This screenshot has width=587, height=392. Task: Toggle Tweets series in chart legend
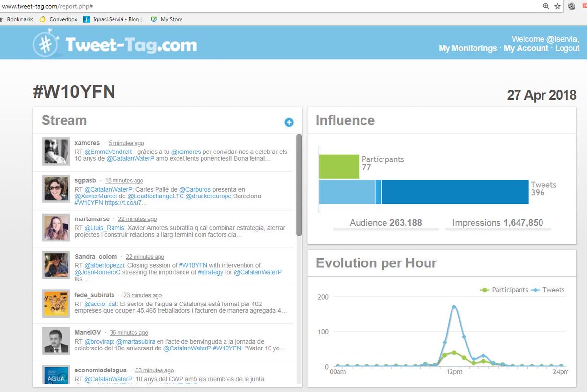tap(548, 290)
